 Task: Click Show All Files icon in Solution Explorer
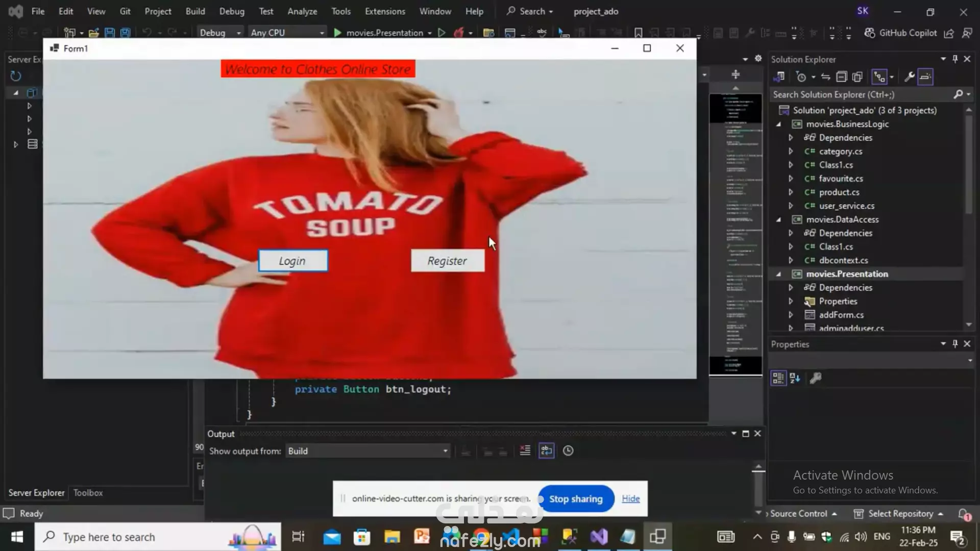tap(857, 77)
